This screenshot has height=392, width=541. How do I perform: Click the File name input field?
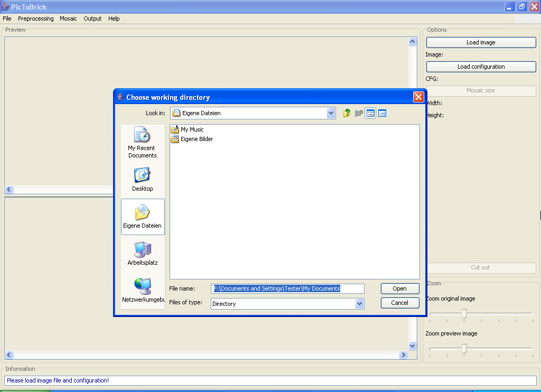pos(287,288)
